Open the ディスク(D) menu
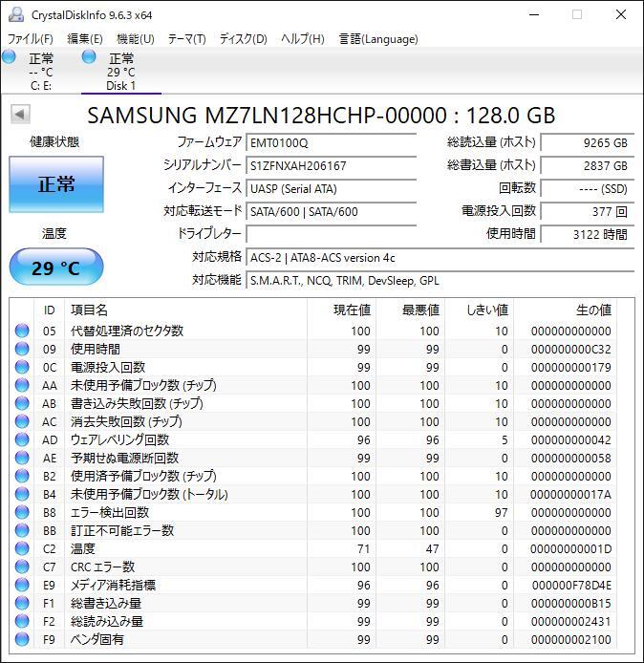Viewport: 644px width, 663px height. [x=243, y=39]
